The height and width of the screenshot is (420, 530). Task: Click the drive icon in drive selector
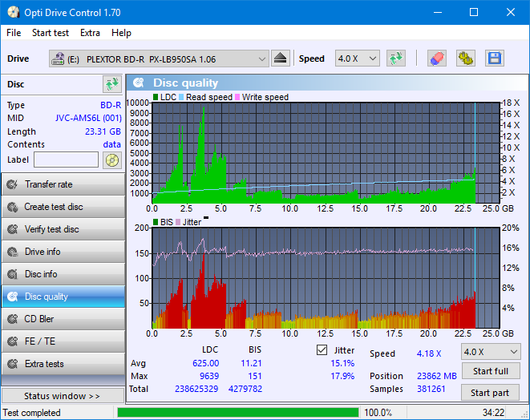click(x=58, y=59)
